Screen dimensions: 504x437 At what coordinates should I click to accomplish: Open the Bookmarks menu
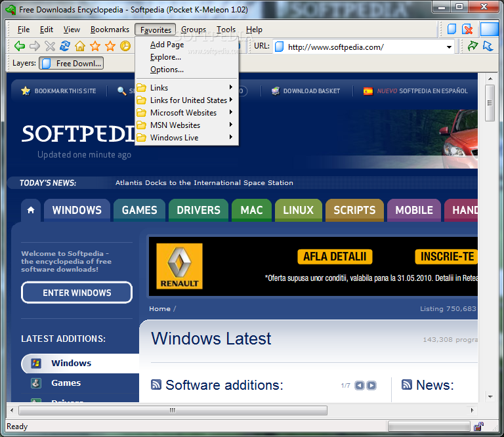[x=110, y=30]
